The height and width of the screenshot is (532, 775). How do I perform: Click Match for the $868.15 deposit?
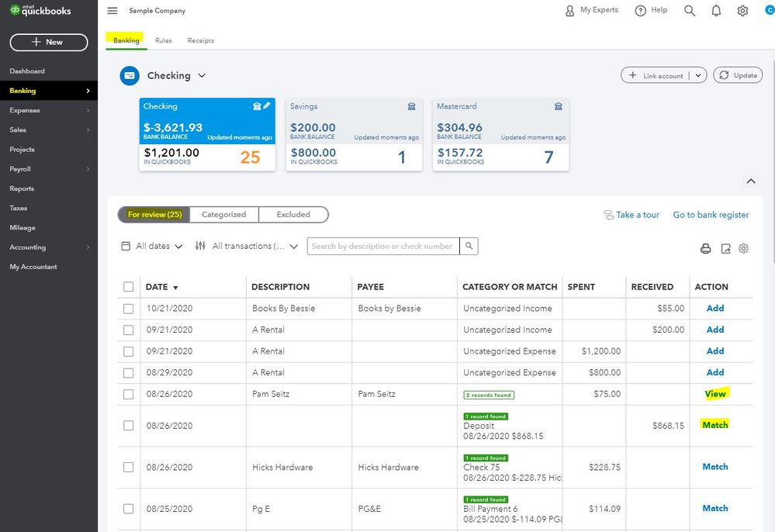click(x=714, y=425)
